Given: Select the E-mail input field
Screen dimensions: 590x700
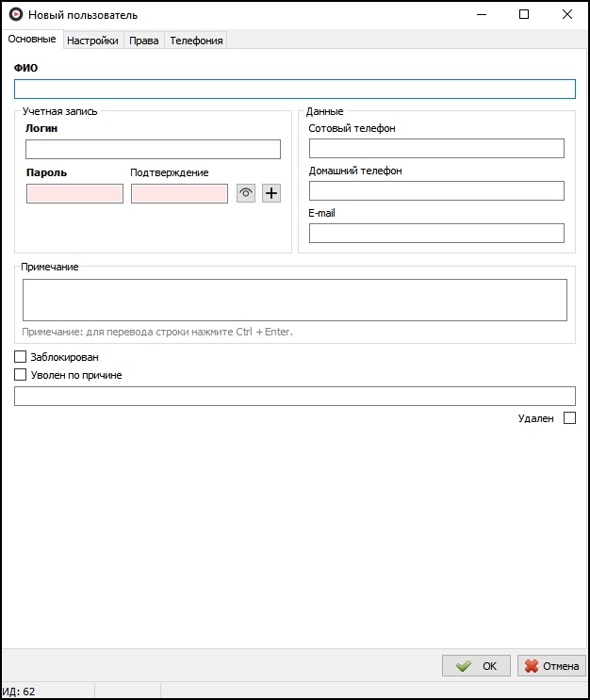Looking at the screenshot, I should coord(436,233).
